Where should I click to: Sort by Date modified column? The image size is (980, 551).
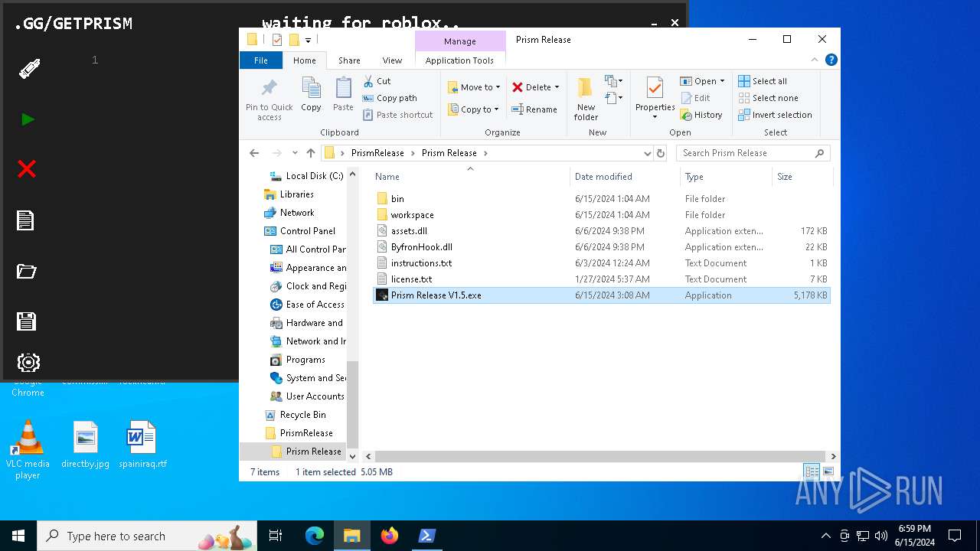coord(625,177)
